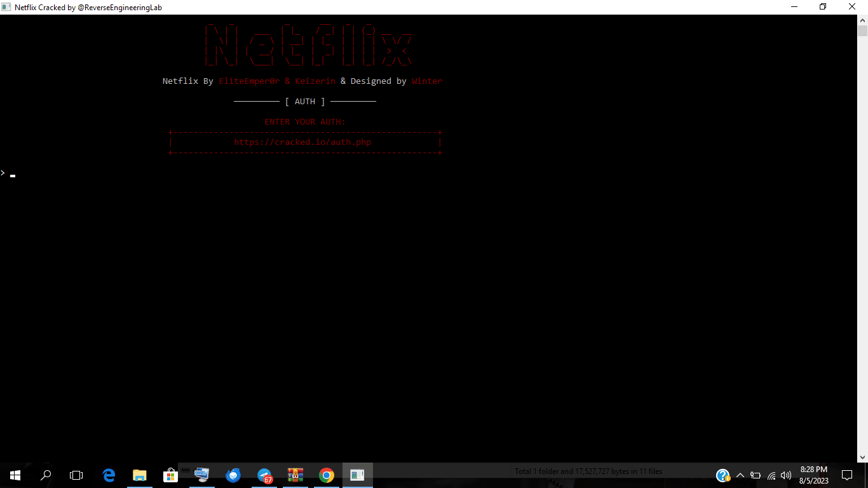Open Thunderbird mail from the taskbar

[233, 475]
